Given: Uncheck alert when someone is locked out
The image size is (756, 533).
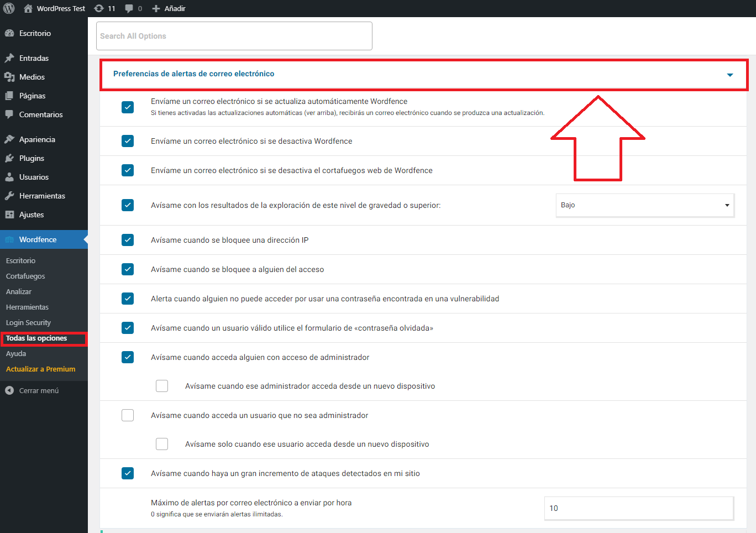Looking at the screenshot, I should [x=128, y=269].
